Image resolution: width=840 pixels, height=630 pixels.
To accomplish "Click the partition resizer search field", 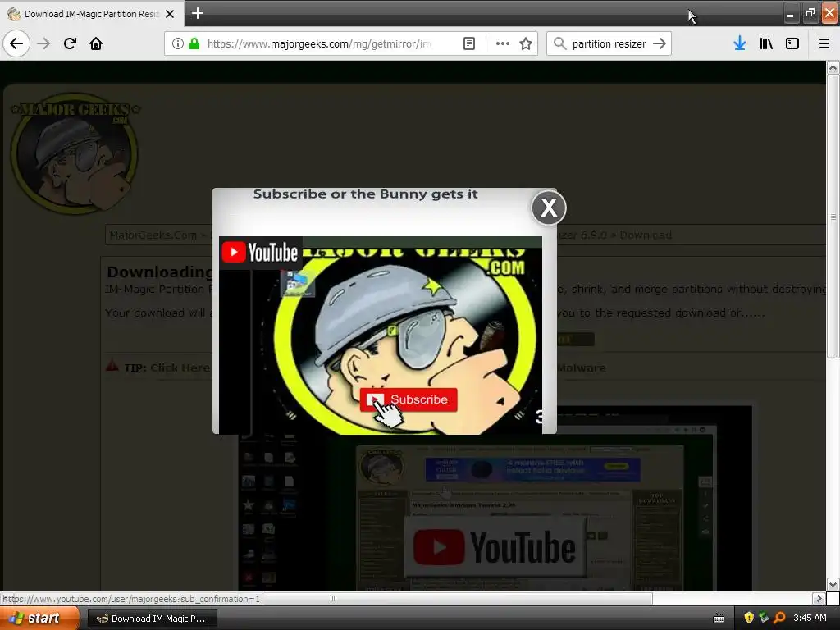I will (609, 43).
